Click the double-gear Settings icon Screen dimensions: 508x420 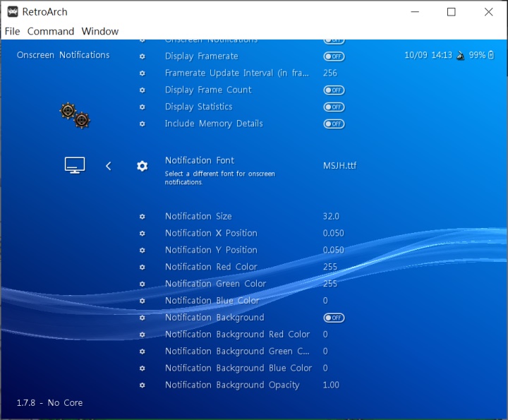tap(75, 116)
